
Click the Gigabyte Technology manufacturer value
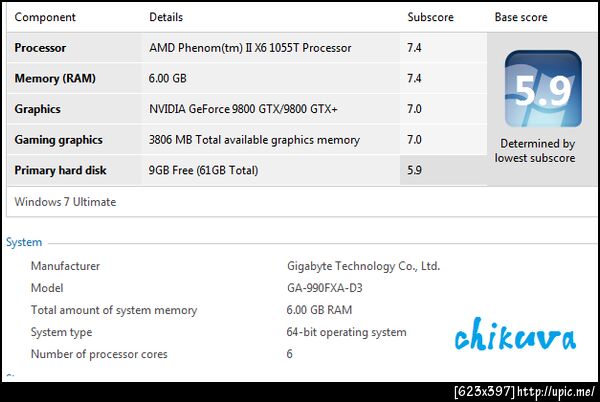pos(363,266)
